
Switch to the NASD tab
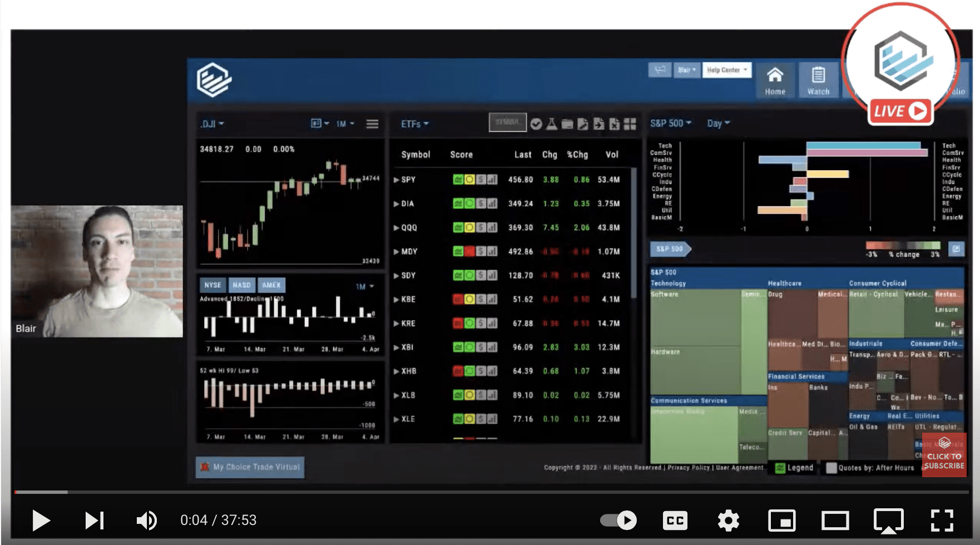tap(242, 285)
